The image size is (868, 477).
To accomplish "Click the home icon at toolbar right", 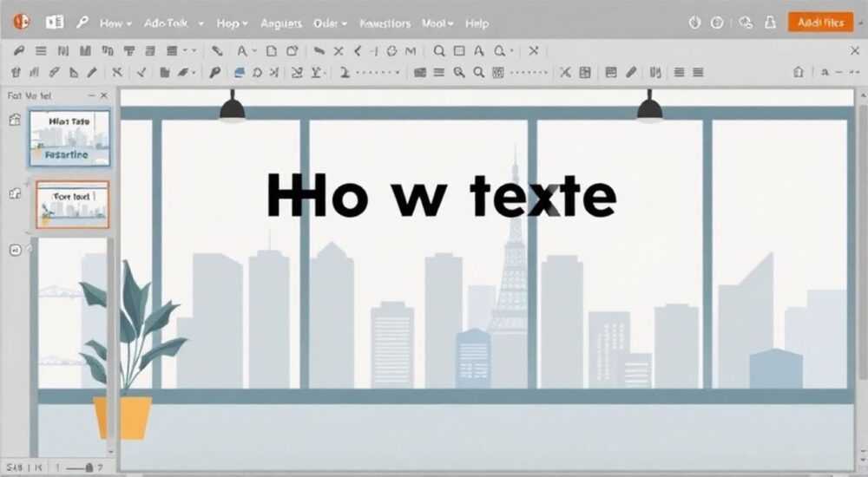I will click(799, 72).
